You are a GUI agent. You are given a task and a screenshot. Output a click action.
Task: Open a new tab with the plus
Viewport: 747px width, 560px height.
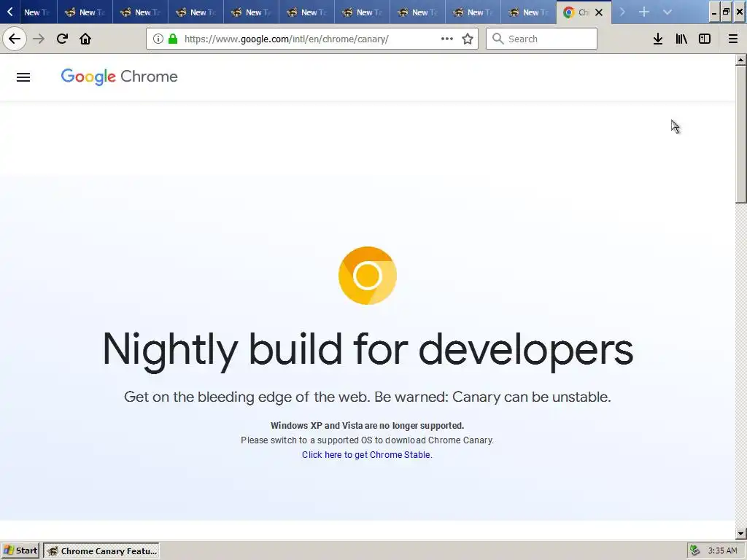[x=643, y=12]
